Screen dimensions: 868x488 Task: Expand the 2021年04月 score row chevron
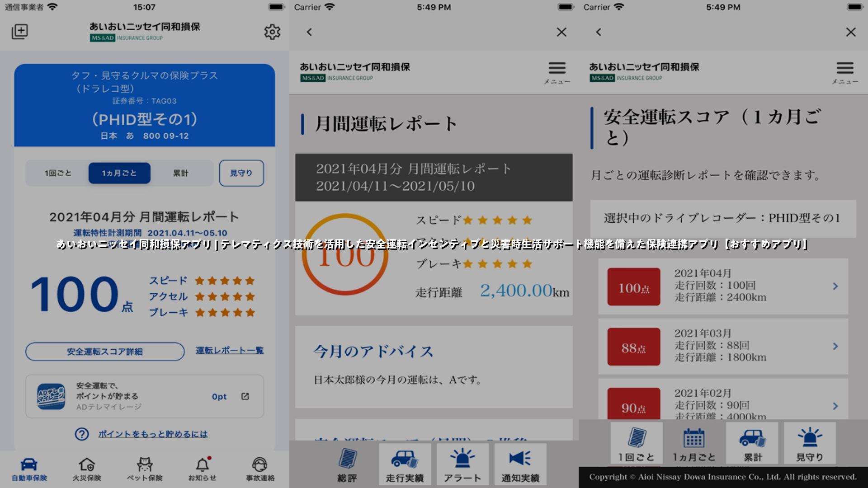(x=835, y=286)
